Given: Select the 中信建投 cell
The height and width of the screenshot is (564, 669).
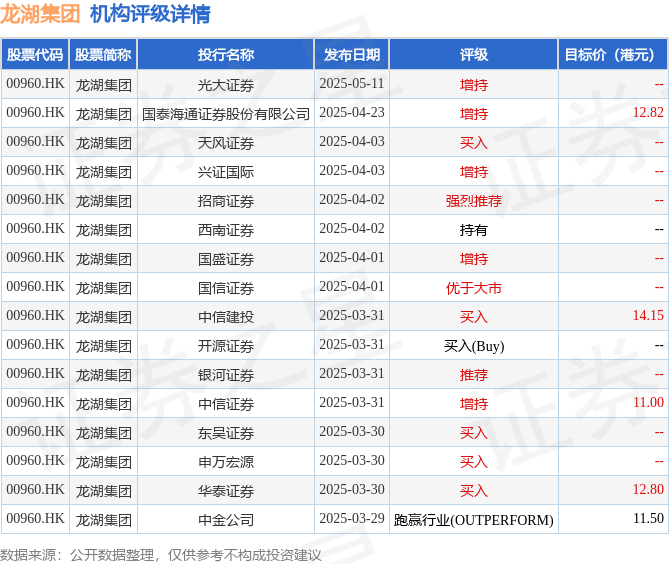Looking at the screenshot, I should click(226, 317).
